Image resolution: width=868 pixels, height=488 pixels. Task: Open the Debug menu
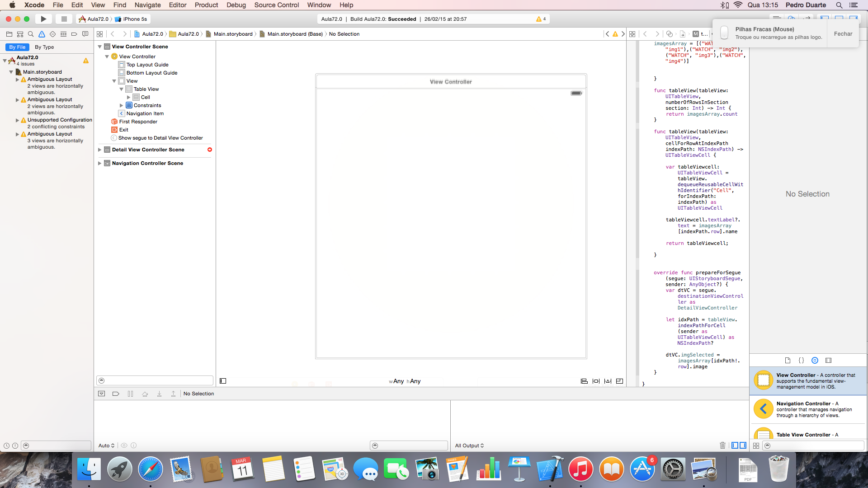236,5
